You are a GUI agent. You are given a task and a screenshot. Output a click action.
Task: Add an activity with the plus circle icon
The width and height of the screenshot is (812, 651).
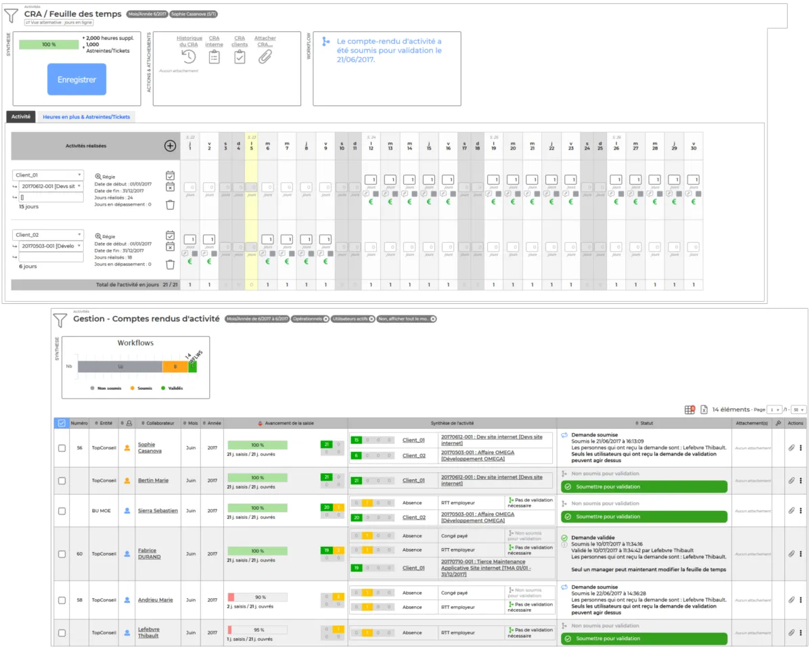pos(171,145)
